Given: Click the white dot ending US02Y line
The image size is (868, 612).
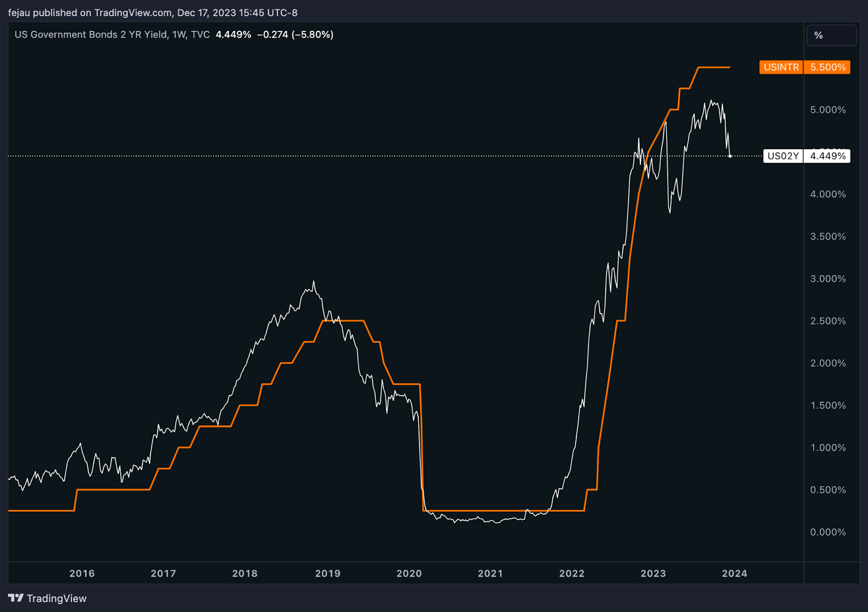Looking at the screenshot, I should coord(730,156).
